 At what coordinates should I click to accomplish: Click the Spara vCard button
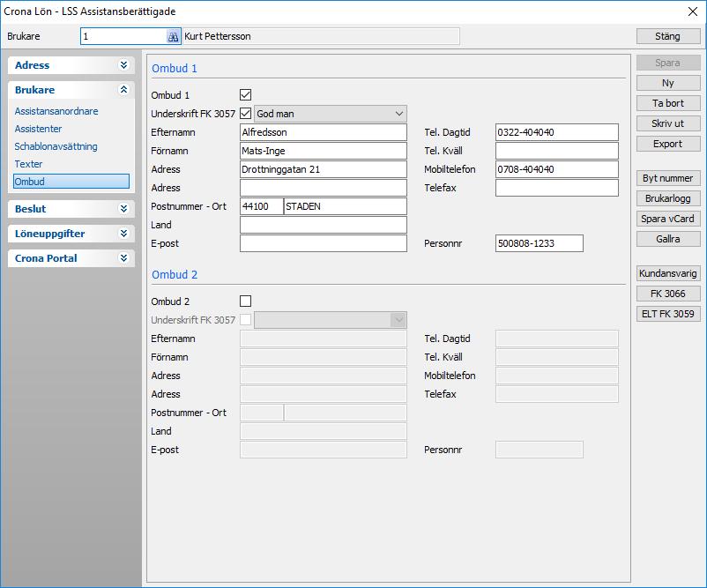668,219
